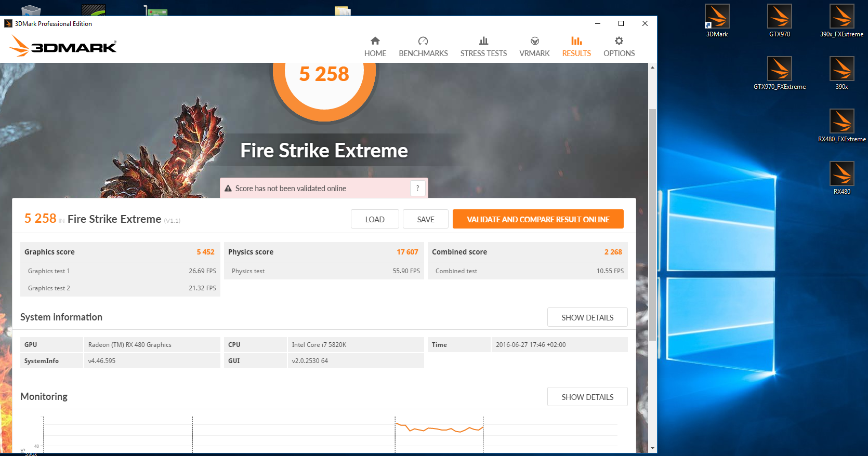Image resolution: width=868 pixels, height=456 pixels.
Task: Click the orange Results chart icon
Action: pos(576,41)
